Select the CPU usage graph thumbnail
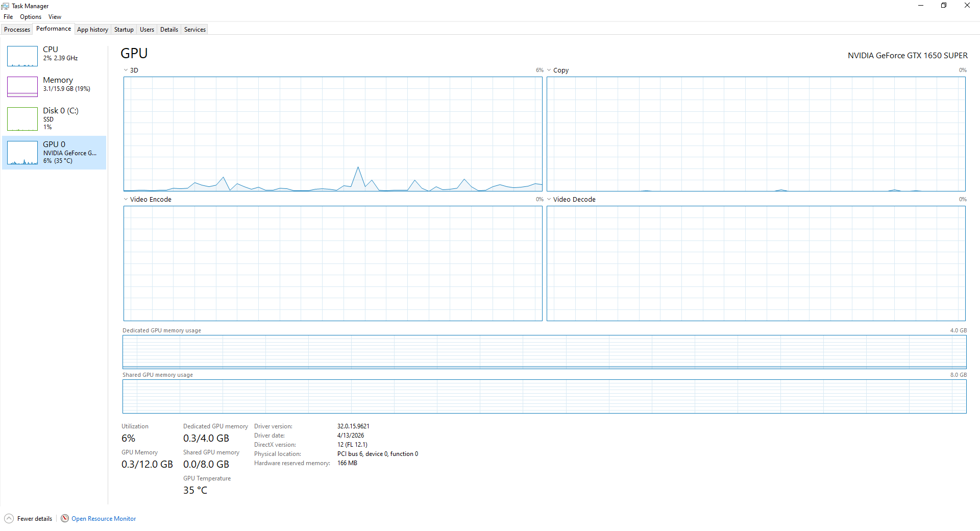This screenshot has width=980, height=531. click(22, 56)
